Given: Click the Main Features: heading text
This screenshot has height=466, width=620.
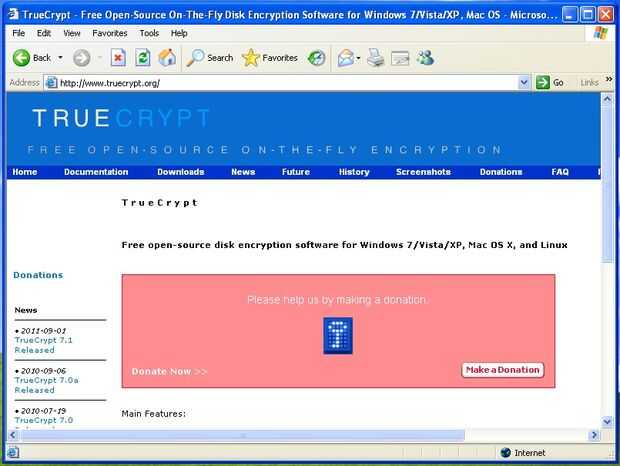Looking at the screenshot, I should (x=153, y=414).
